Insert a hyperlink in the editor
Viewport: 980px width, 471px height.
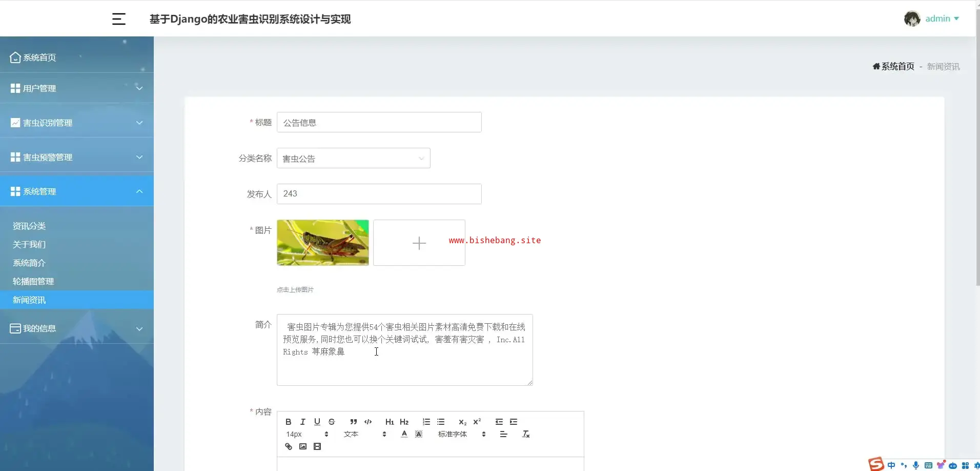(x=289, y=446)
